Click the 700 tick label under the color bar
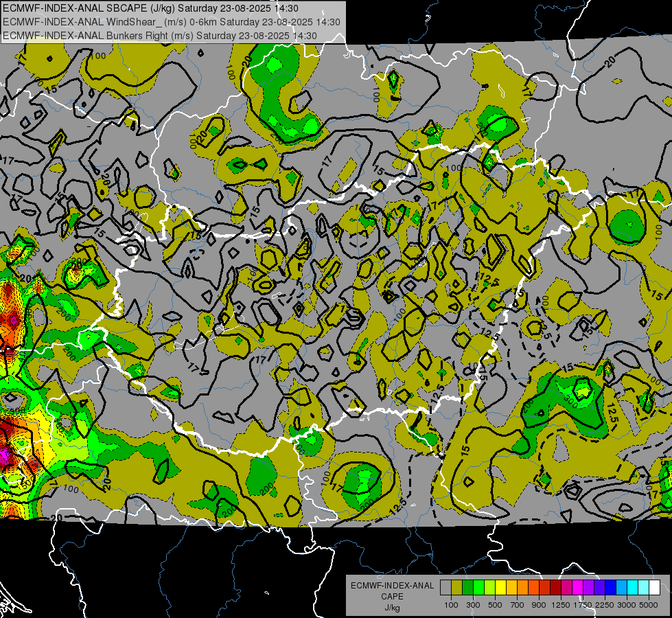The image size is (672, 618). [518, 605]
